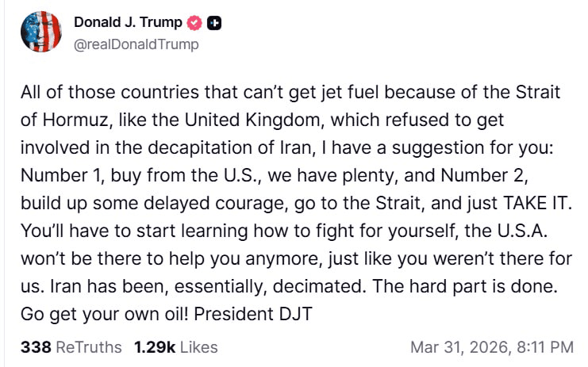This screenshot has height=367, width=588.
Task: Open the Donald J. Trump display name
Action: pos(128,23)
